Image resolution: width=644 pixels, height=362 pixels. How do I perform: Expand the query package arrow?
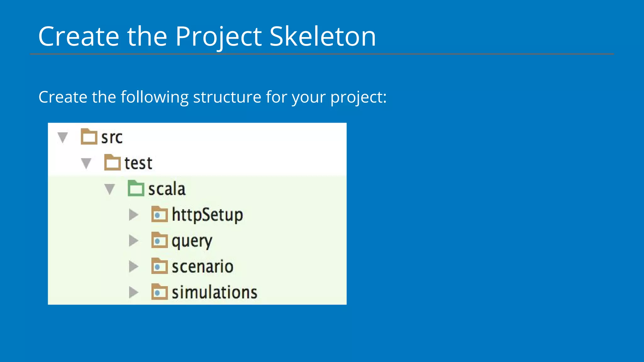tap(134, 241)
